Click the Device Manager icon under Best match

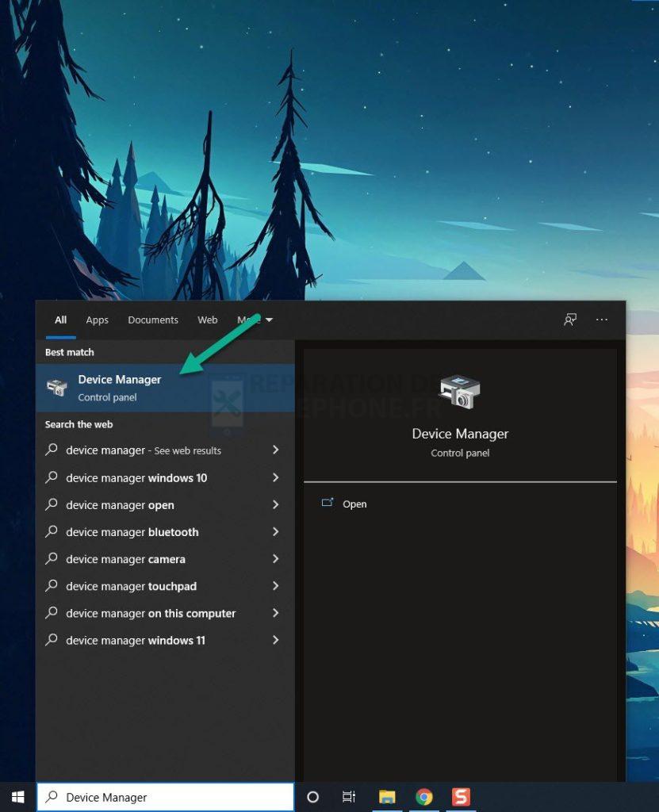pyautogui.click(x=56, y=387)
